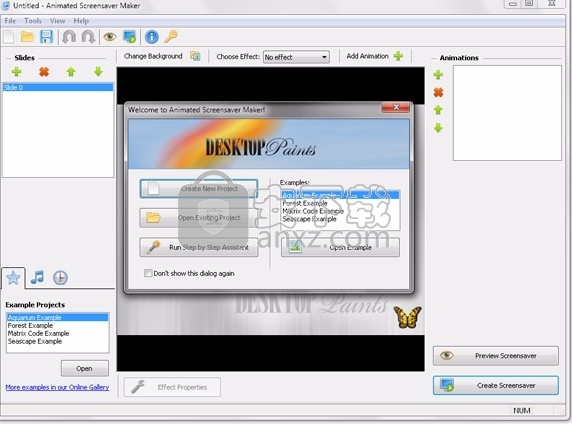
Task: Click the key registration toolbar icon
Action: click(x=171, y=37)
